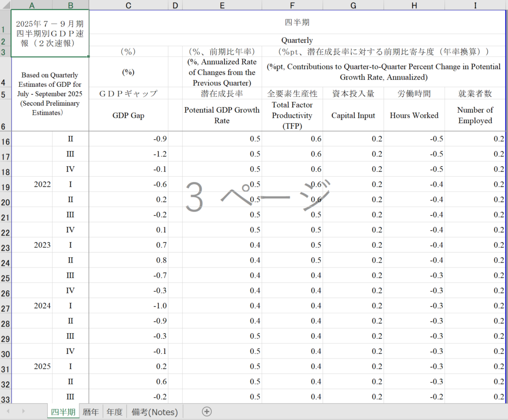This screenshot has width=508, height=420.
Task: Click the column F header
Action: tap(292, 5)
